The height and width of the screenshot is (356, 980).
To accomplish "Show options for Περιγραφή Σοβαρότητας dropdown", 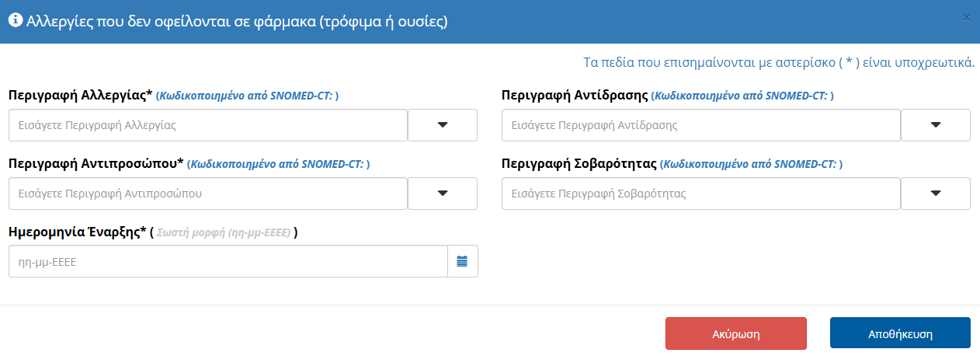I will (x=935, y=194).
